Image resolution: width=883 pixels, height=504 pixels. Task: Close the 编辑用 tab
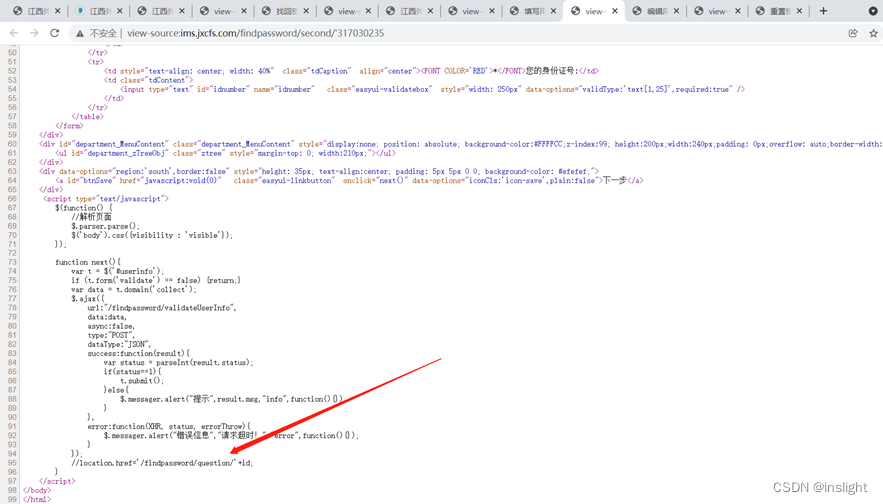pyautogui.click(x=676, y=11)
